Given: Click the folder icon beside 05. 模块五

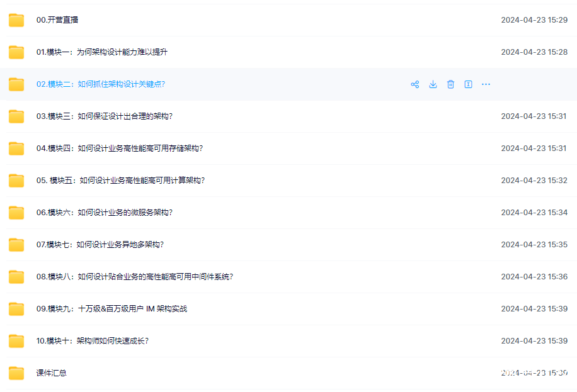Looking at the screenshot, I should (16, 181).
